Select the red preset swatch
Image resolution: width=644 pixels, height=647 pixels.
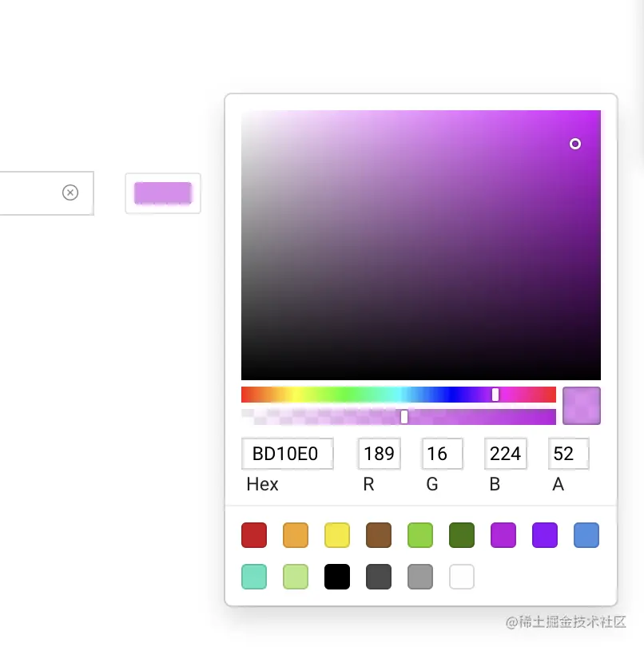click(x=254, y=535)
